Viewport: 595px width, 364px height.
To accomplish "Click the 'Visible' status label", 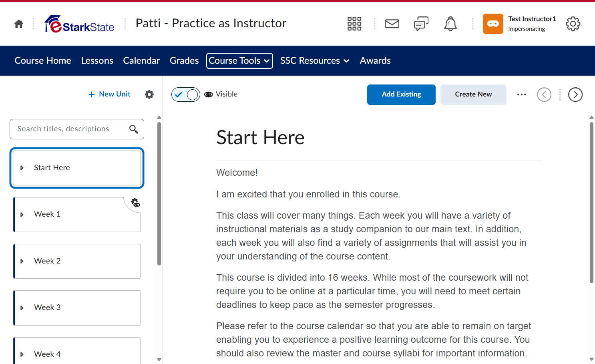I will (227, 94).
